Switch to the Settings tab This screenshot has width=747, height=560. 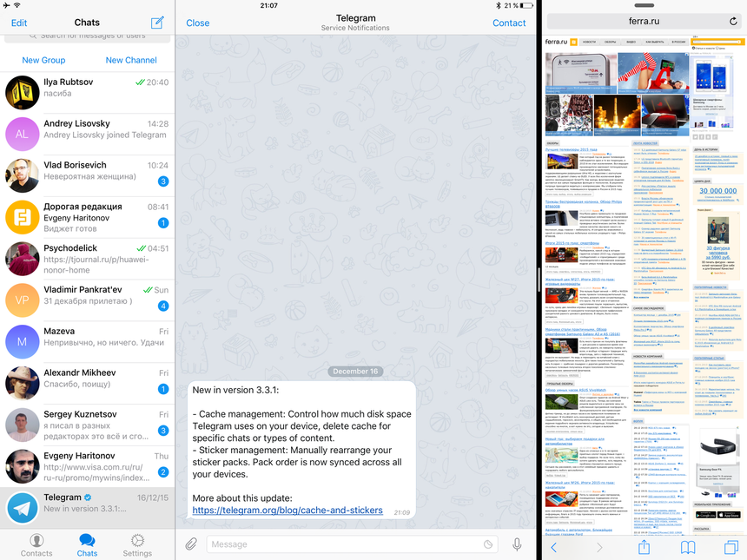click(137, 545)
